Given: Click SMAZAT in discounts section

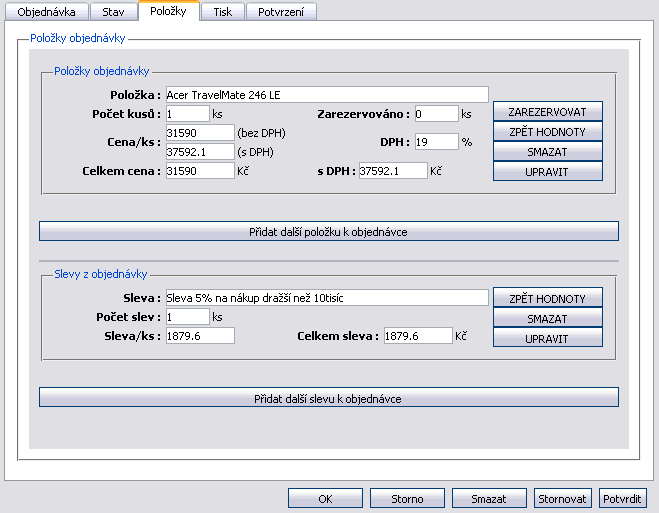Looking at the screenshot, I should coord(548,318).
